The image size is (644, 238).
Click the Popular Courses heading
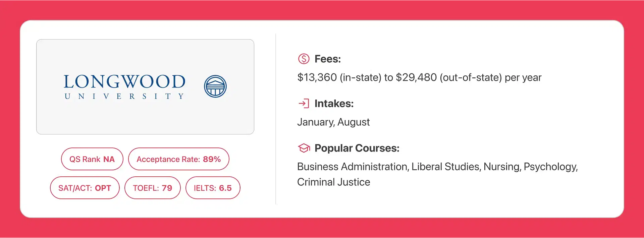tap(357, 148)
